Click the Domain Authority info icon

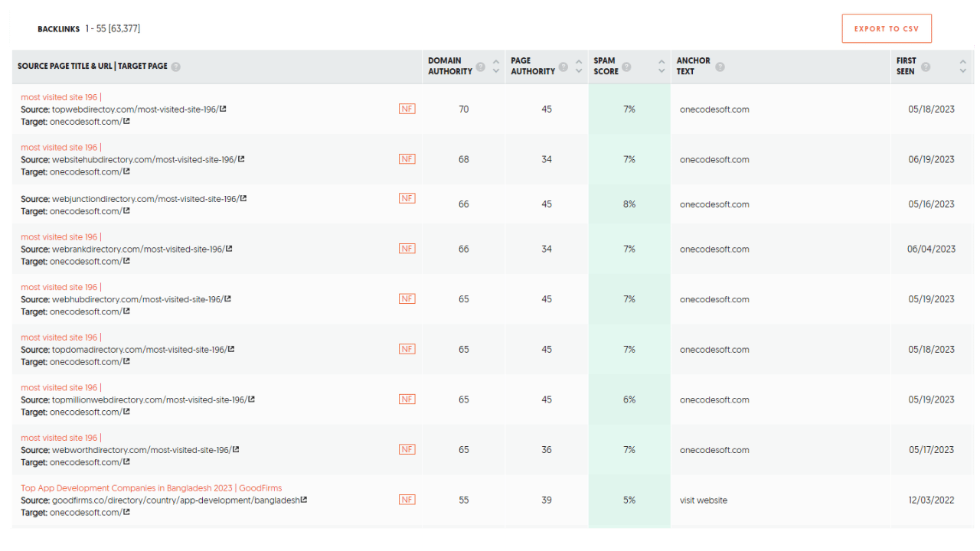pyautogui.click(x=481, y=67)
